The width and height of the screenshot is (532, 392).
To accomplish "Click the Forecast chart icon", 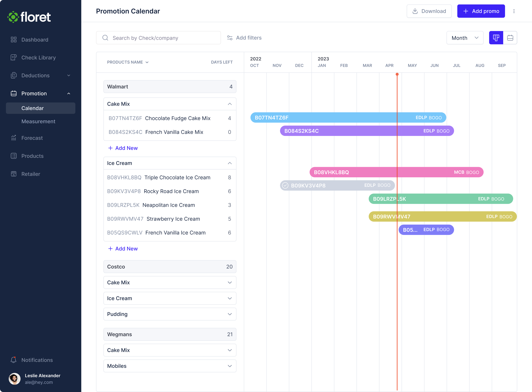I will tap(13, 138).
